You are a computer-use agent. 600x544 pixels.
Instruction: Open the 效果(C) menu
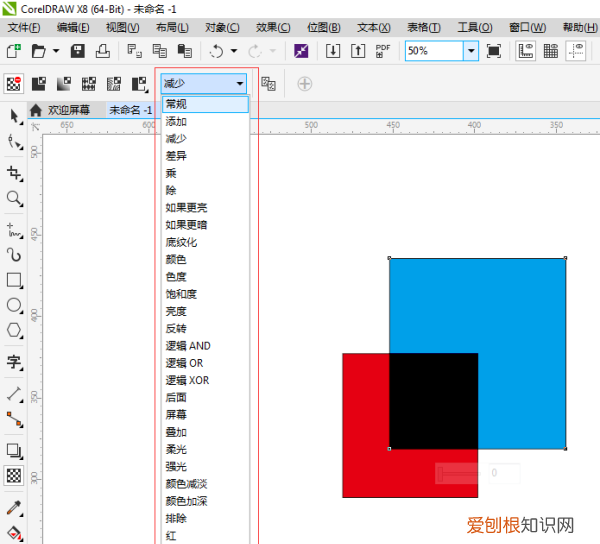(x=273, y=27)
